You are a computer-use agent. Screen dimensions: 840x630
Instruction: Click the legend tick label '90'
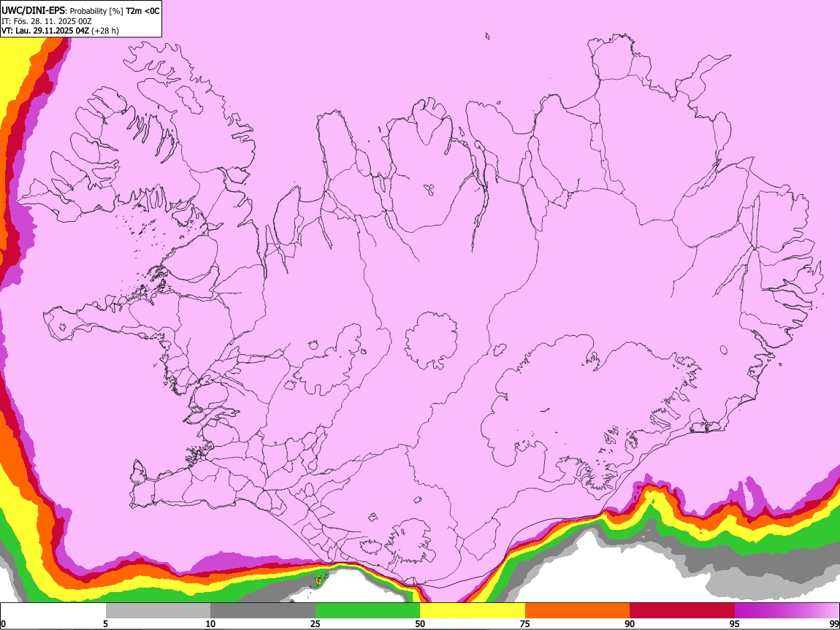point(630,623)
